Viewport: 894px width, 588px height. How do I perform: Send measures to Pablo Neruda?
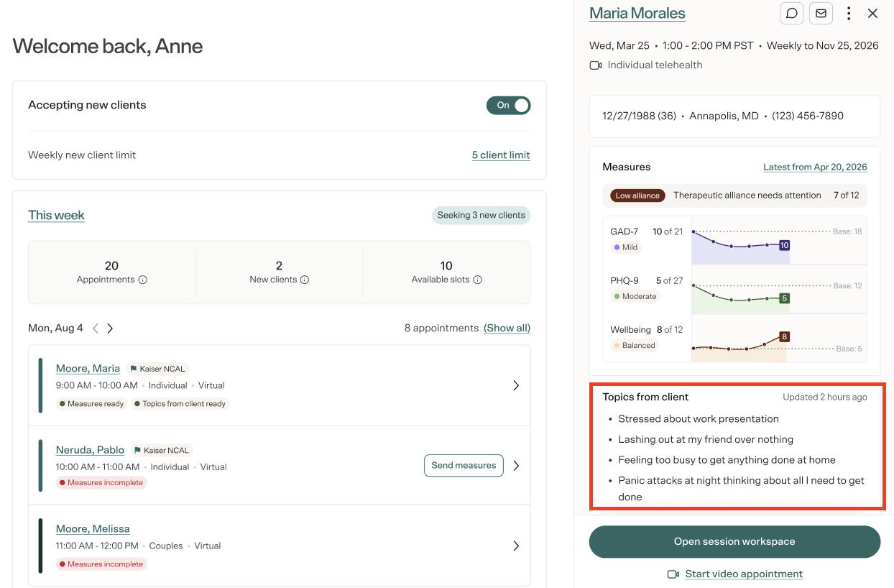[464, 466]
